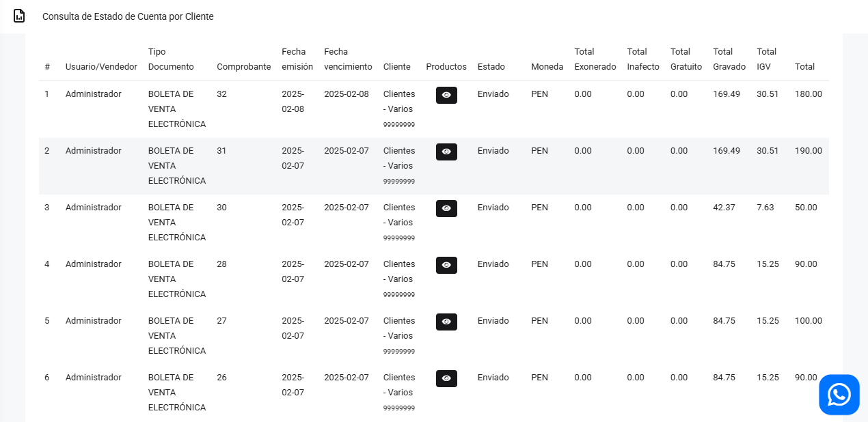This screenshot has height=422, width=868.
Task: Click the report icon beside page title
Action: (x=19, y=16)
